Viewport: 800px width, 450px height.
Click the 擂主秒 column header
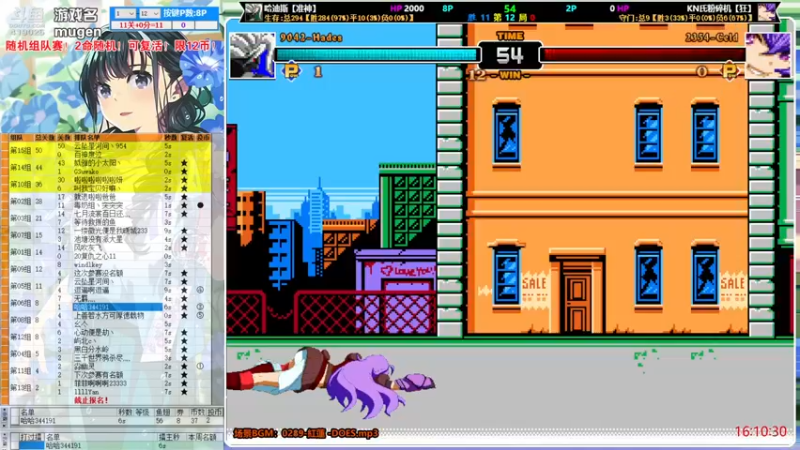[169, 437]
